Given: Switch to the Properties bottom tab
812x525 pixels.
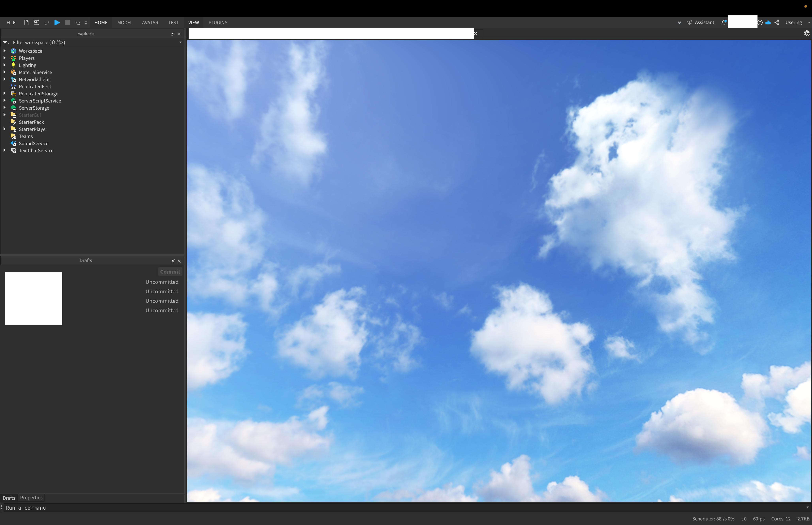Looking at the screenshot, I should click(x=31, y=498).
